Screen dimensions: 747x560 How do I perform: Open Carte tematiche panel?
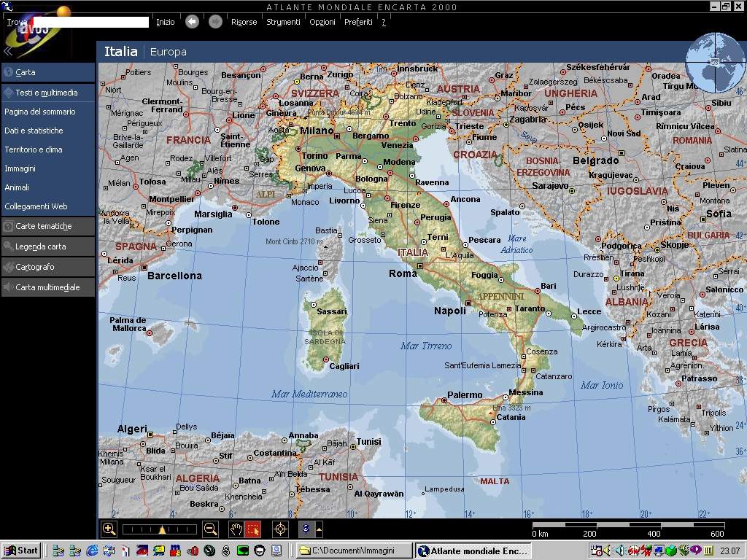point(48,226)
